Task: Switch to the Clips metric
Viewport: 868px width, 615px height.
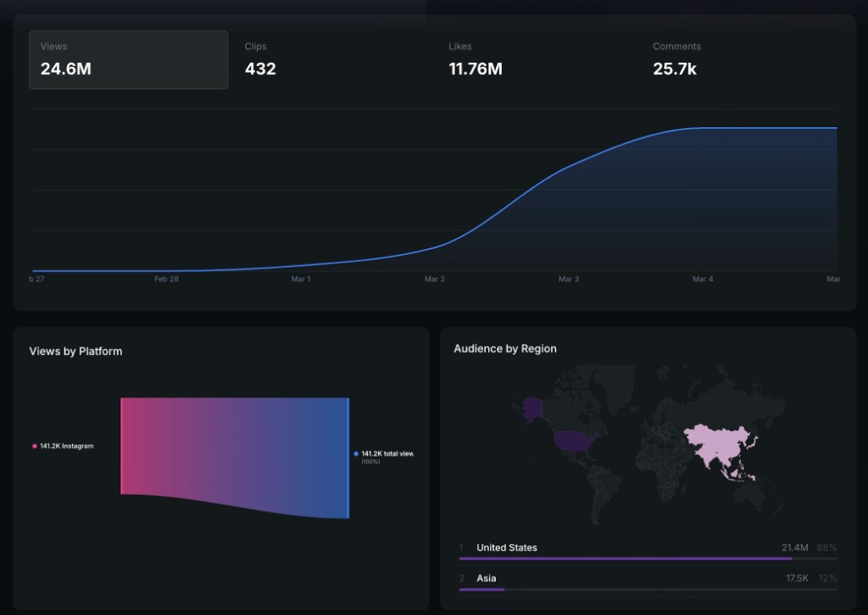Action: 260,60
